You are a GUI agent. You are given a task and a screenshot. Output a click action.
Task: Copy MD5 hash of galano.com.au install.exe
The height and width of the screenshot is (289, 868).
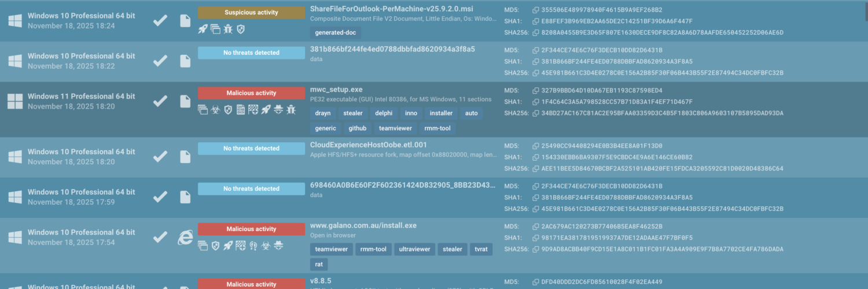click(x=535, y=227)
